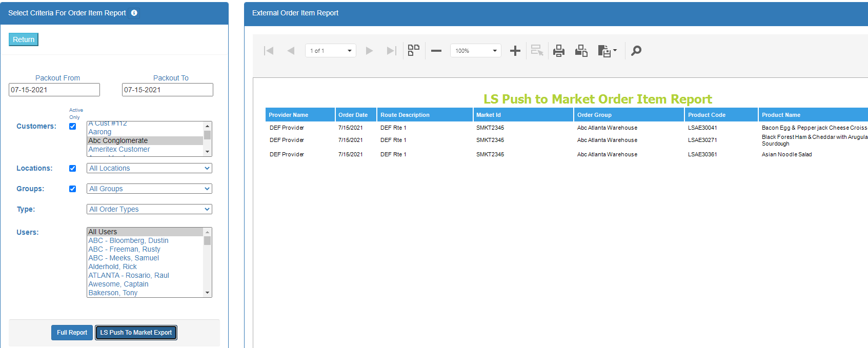Select Bakerson, Tony user
The height and width of the screenshot is (348, 868).
pyautogui.click(x=145, y=293)
